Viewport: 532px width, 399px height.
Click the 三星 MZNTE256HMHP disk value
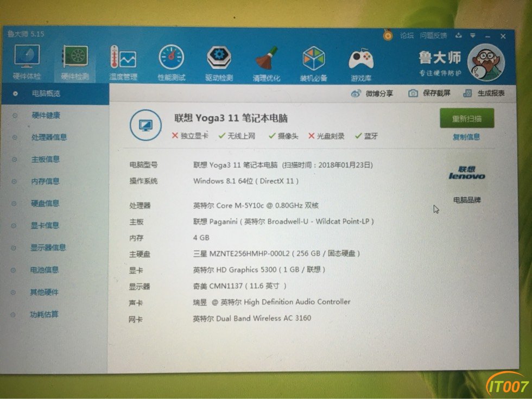coord(276,254)
